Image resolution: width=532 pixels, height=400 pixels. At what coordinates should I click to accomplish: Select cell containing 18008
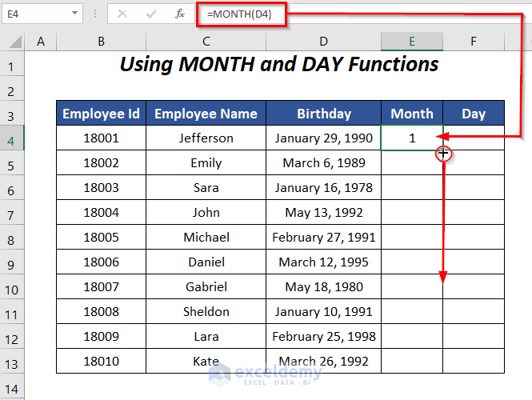point(101,311)
